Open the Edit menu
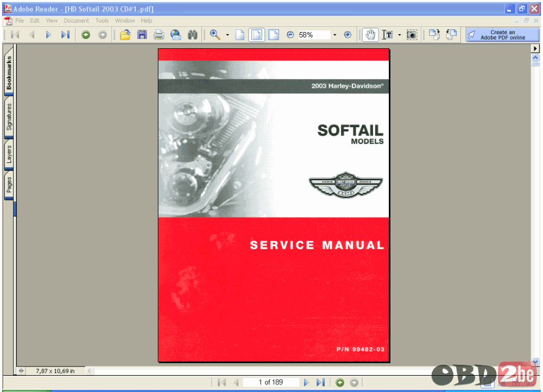Screen dimensions: 543x392 coord(35,21)
